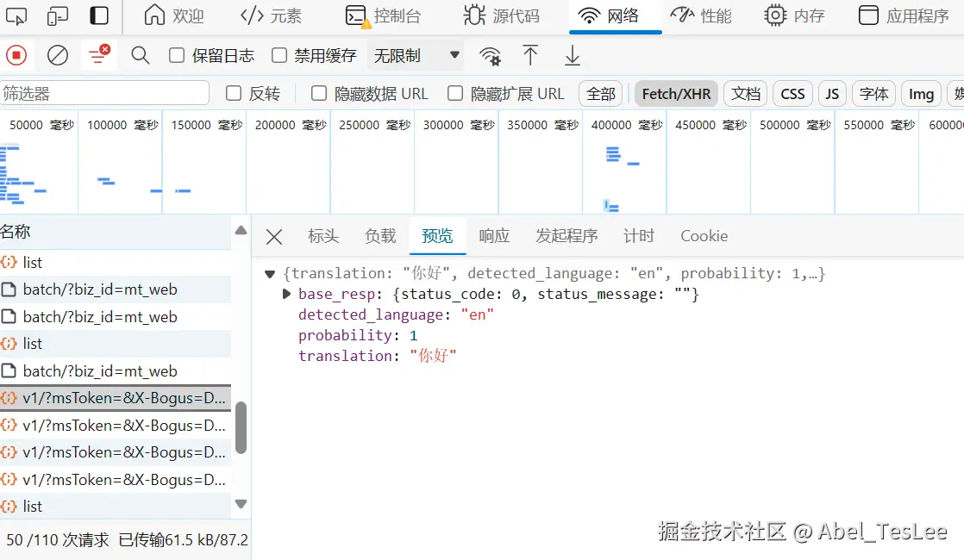This screenshot has width=964, height=560.
Task: Click request list scrollbar up arrow
Action: (241, 230)
